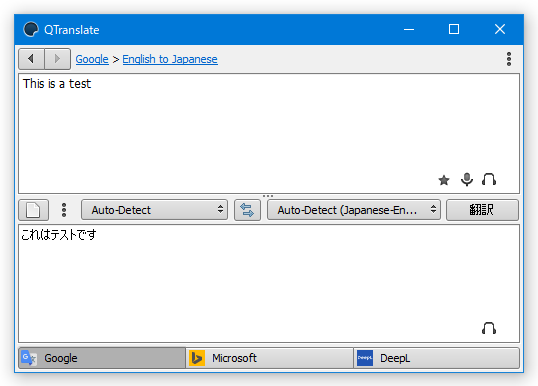The image size is (538, 386).
Task: Start voice input with microphone
Action: [x=467, y=179]
